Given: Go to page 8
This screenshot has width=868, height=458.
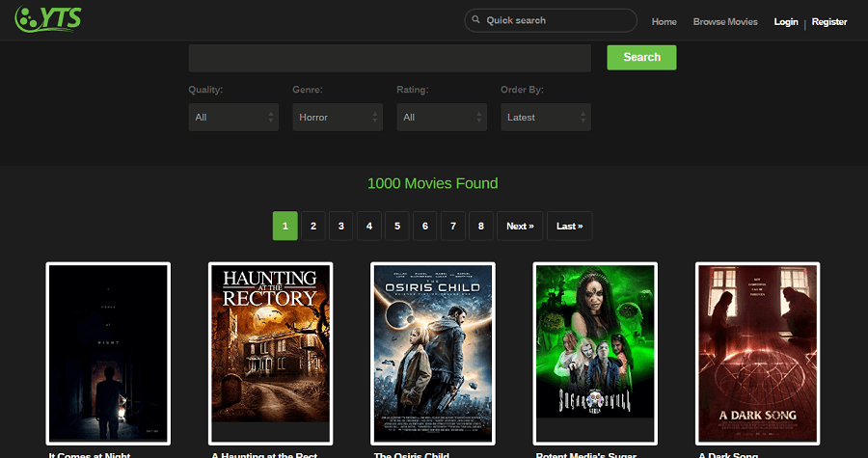Looking at the screenshot, I should point(481,226).
